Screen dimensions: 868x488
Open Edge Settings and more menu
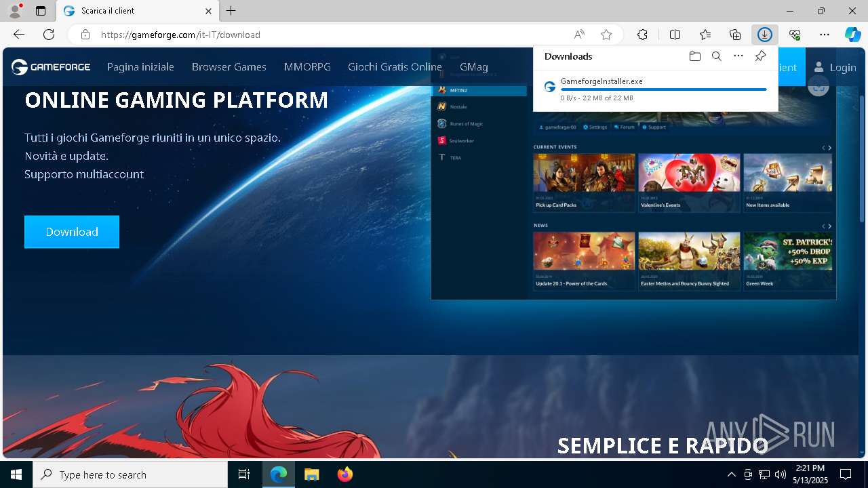tap(825, 35)
